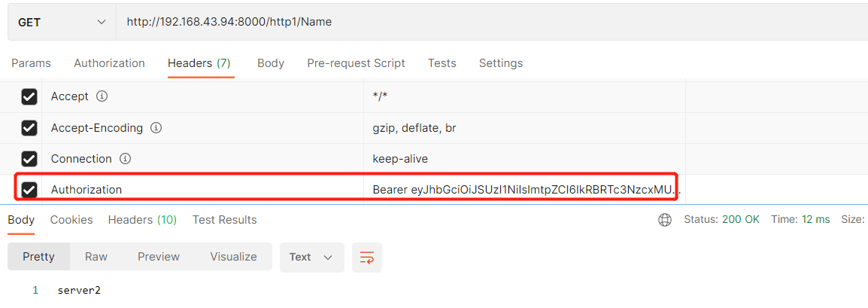
Task: Toggle the word wrap icon button
Action: (x=367, y=258)
